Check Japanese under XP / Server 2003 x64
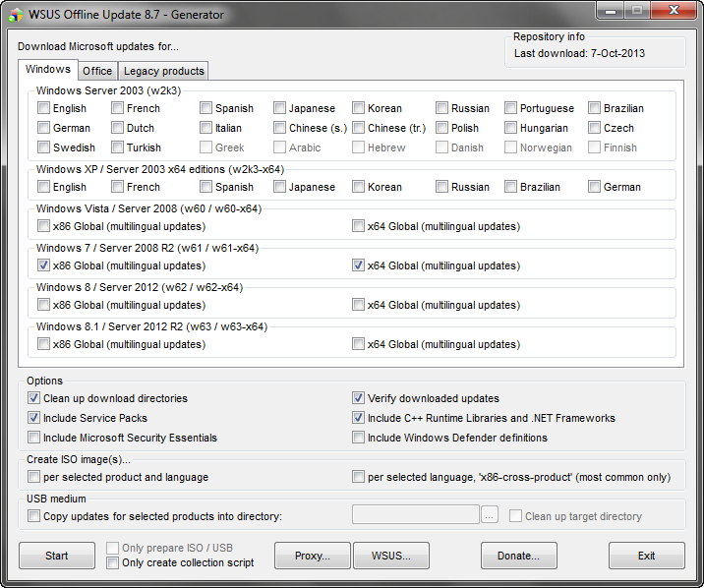 [x=279, y=187]
